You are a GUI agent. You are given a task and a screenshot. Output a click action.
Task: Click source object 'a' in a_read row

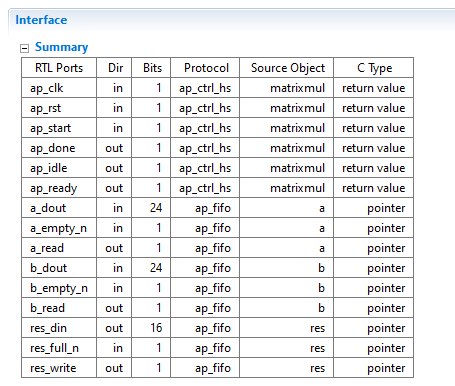322,248
